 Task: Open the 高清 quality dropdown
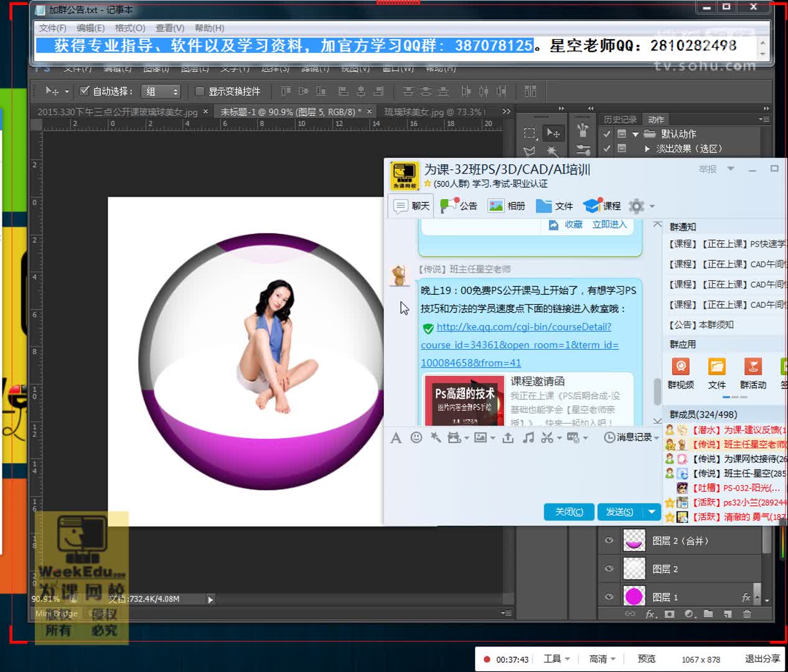[x=602, y=659]
